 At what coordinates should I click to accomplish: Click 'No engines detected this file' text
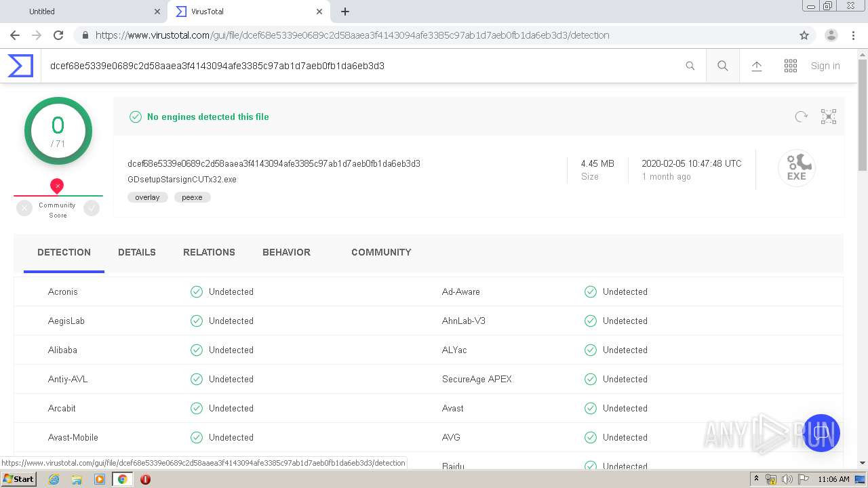[x=208, y=117]
